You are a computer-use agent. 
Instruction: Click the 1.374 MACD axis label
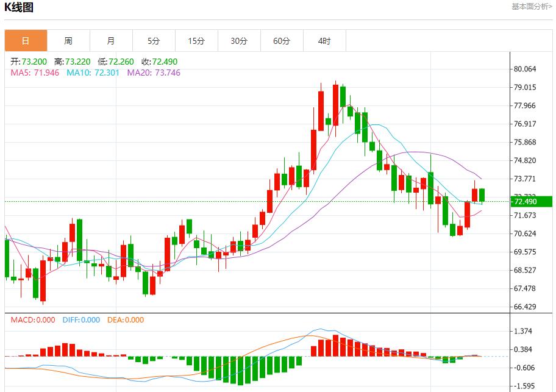pos(524,331)
